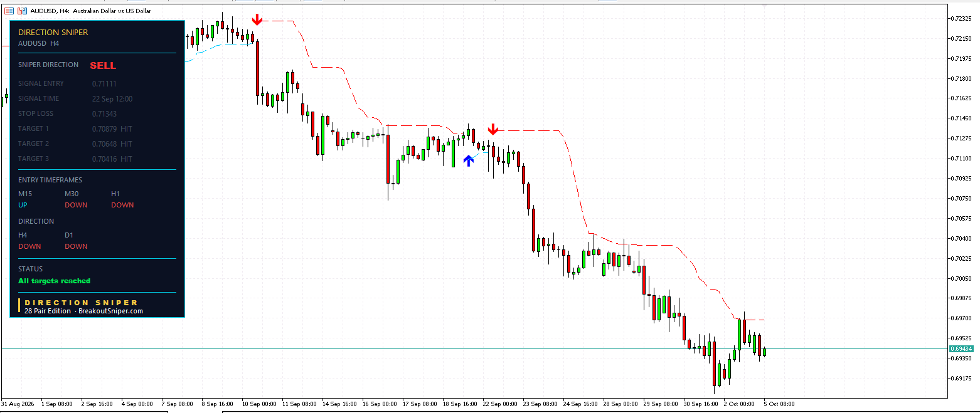Viewport: 980px width, 413px height.
Task: Click the DOWN status under M30
Action: pyautogui.click(x=76, y=205)
